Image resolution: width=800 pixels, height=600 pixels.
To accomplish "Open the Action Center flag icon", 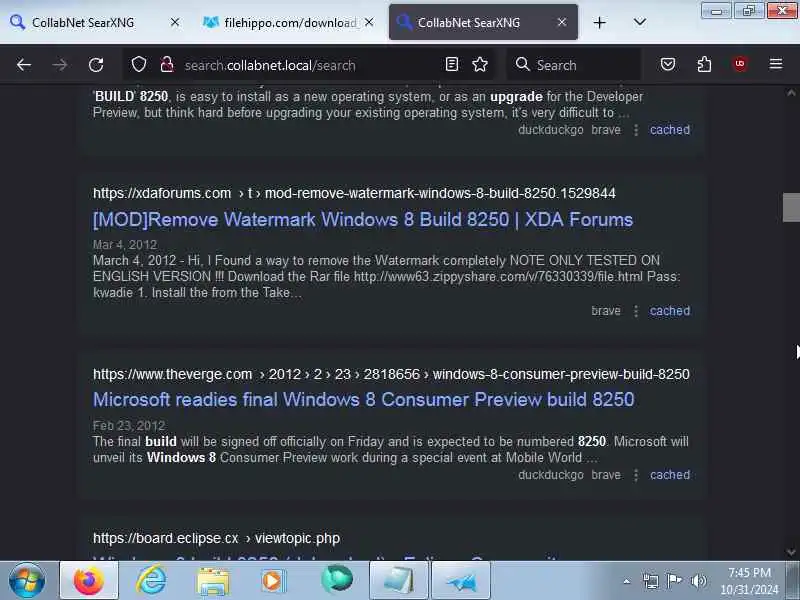I will pyautogui.click(x=674, y=581).
